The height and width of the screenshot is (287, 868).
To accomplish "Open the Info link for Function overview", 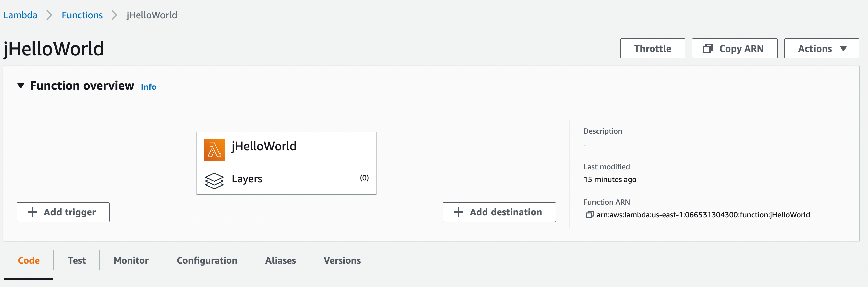I will pos(148,87).
